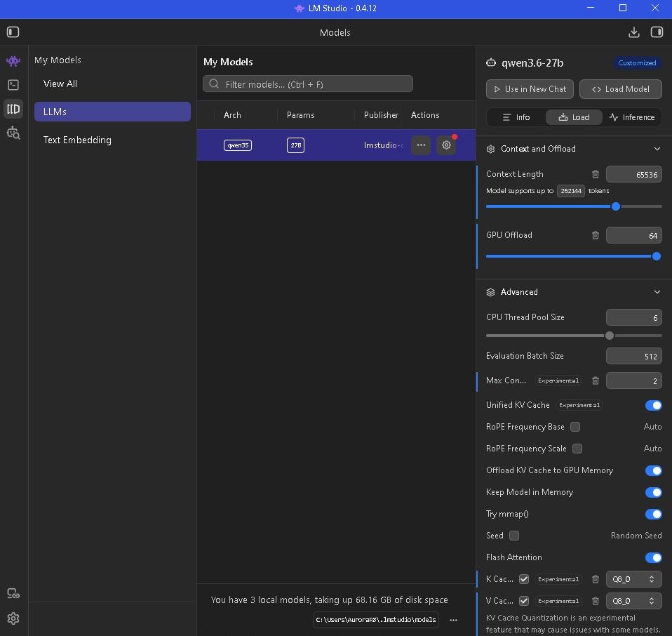Viewport: 672px width, 636px height.
Task: Reset K Cache quantization with trash icon
Action: tap(596, 579)
